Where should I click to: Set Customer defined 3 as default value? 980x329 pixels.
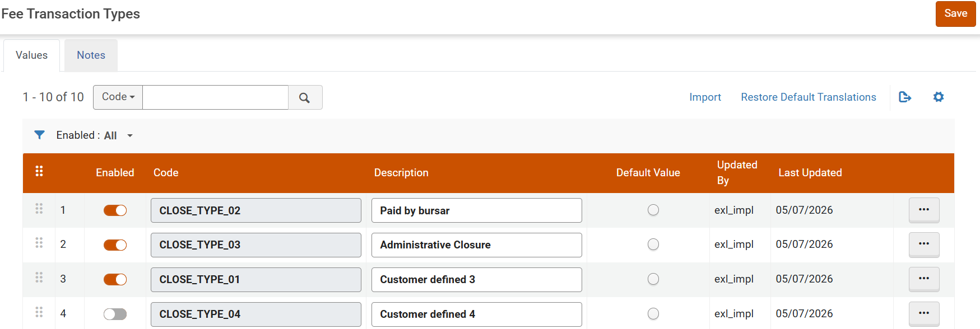[x=653, y=279]
